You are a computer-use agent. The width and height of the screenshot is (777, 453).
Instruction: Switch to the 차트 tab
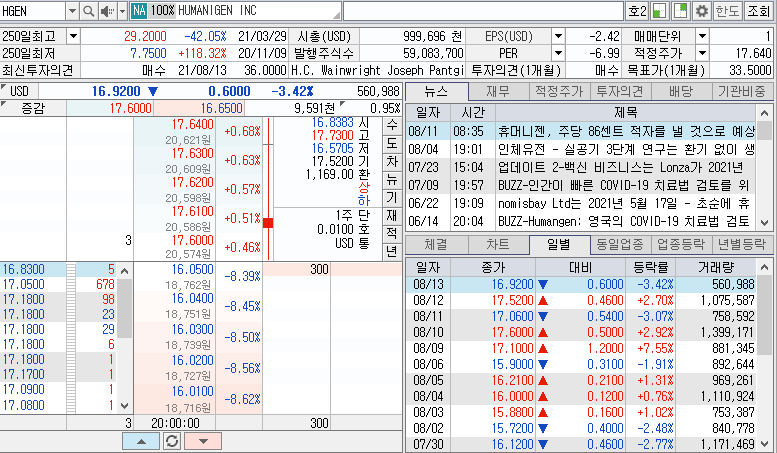click(498, 244)
